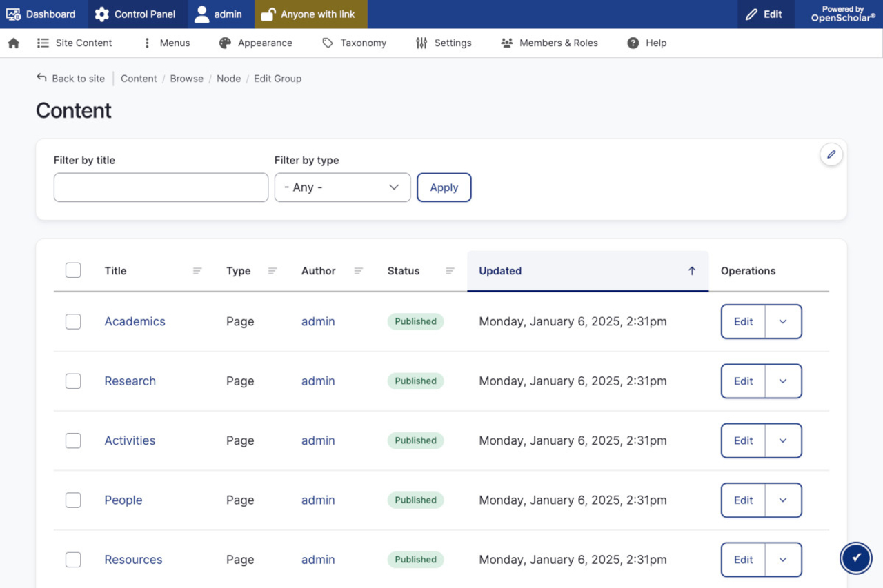Tick the select-all checkbox in table header
Screen dimensions: 883x588
tap(73, 270)
